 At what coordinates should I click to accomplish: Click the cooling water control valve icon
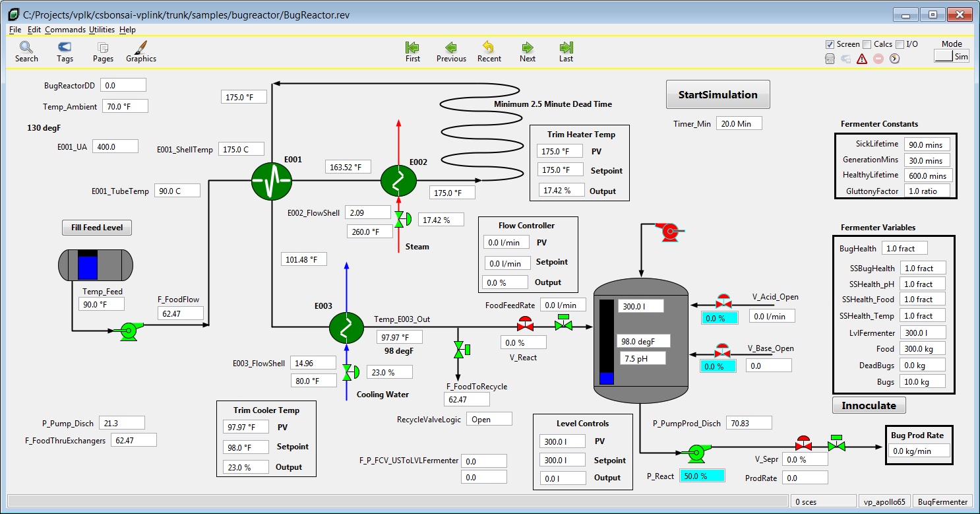click(x=350, y=372)
